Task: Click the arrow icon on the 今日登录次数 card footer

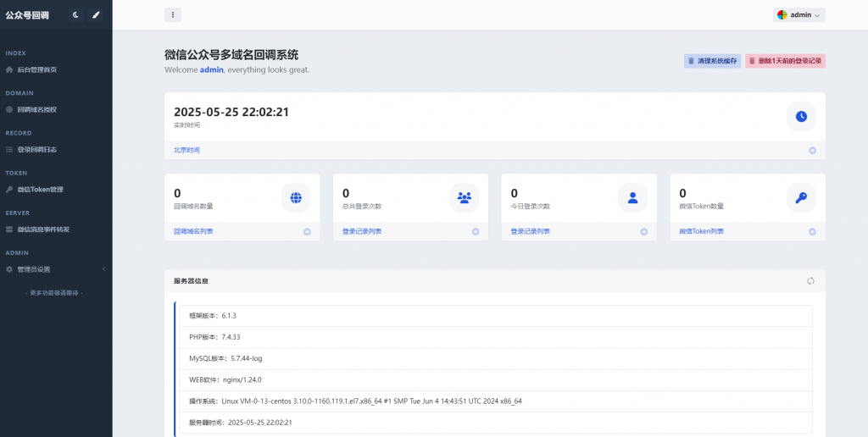Action: pyautogui.click(x=644, y=232)
